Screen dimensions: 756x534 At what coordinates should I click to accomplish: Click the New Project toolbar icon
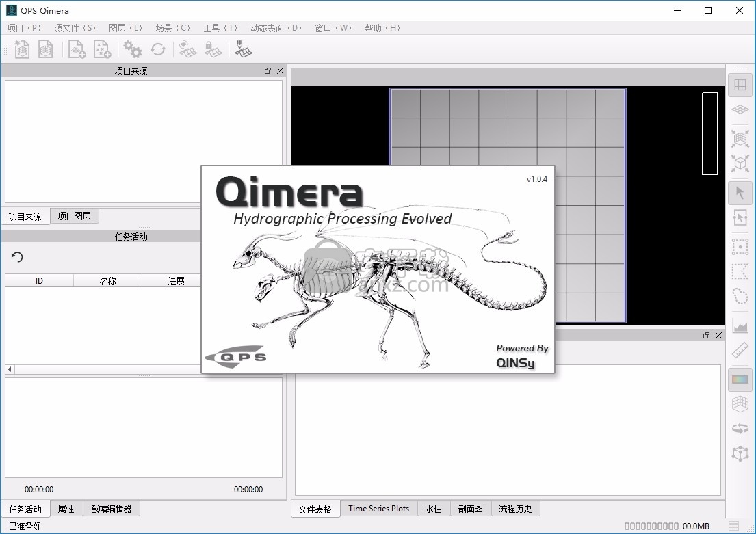22,49
